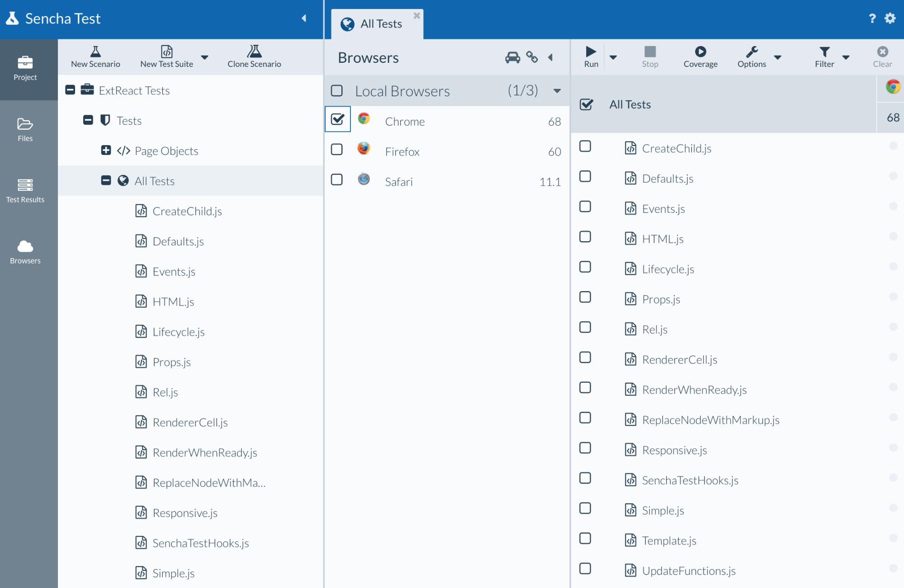Click the Clone Scenario button
Image resolution: width=904 pixels, height=588 pixels.
pyautogui.click(x=254, y=57)
